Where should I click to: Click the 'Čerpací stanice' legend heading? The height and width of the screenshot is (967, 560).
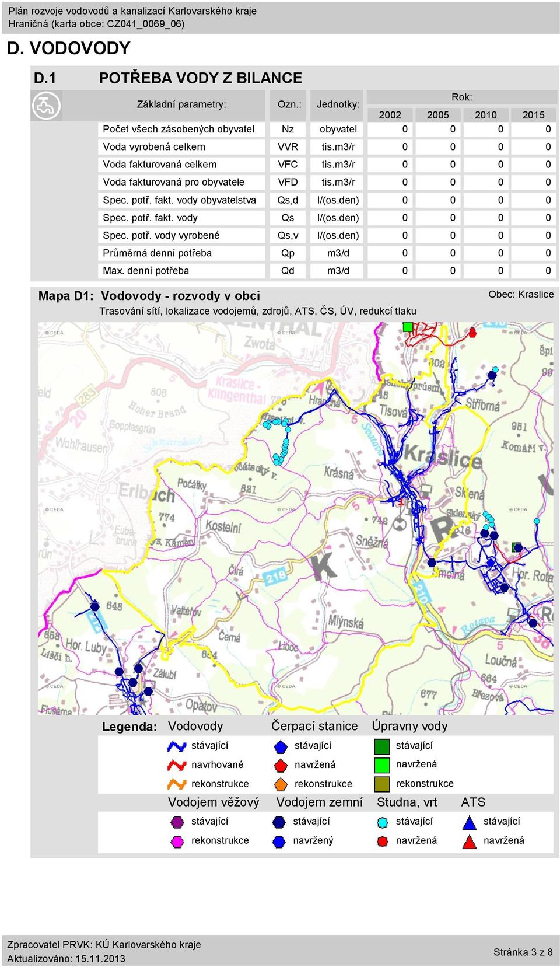click(x=314, y=726)
